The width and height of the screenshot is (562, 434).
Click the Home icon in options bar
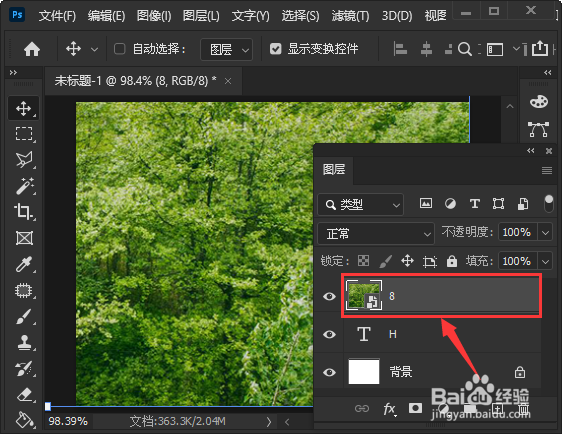[x=32, y=49]
